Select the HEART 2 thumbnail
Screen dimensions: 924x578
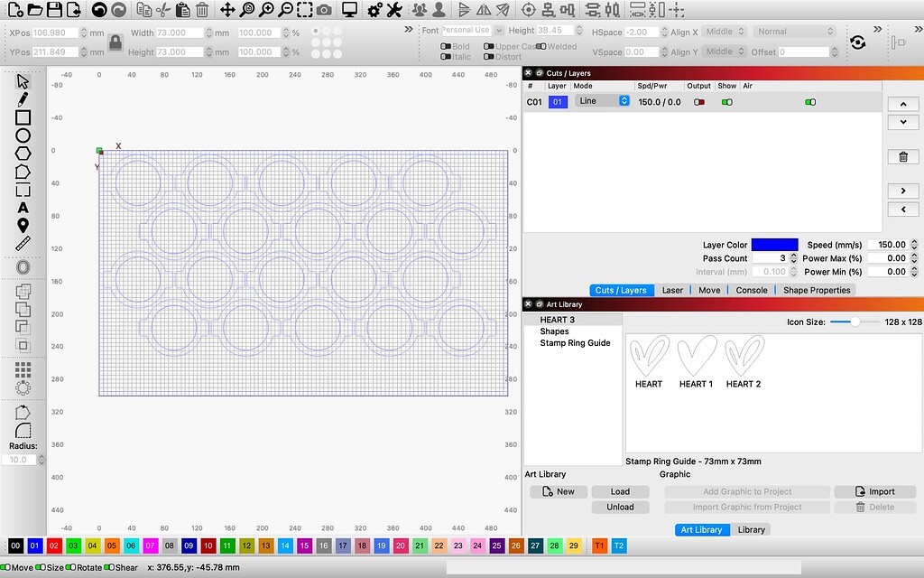click(x=744, y=355)
